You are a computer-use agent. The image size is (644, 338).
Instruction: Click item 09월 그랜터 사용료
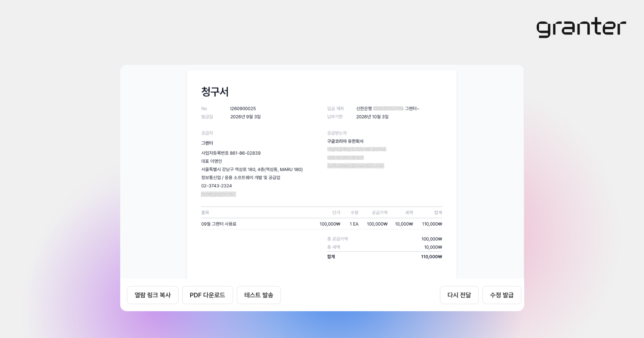[219, 224]
